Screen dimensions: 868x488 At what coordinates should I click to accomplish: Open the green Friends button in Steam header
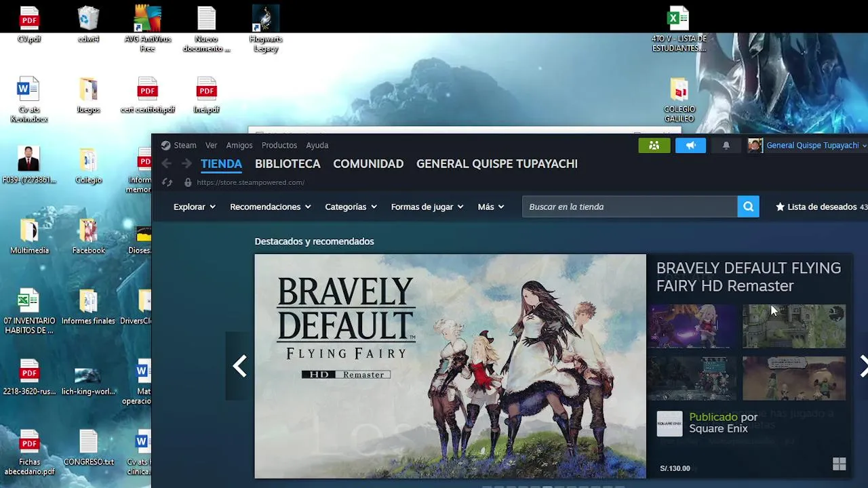(x=654, y=145)
